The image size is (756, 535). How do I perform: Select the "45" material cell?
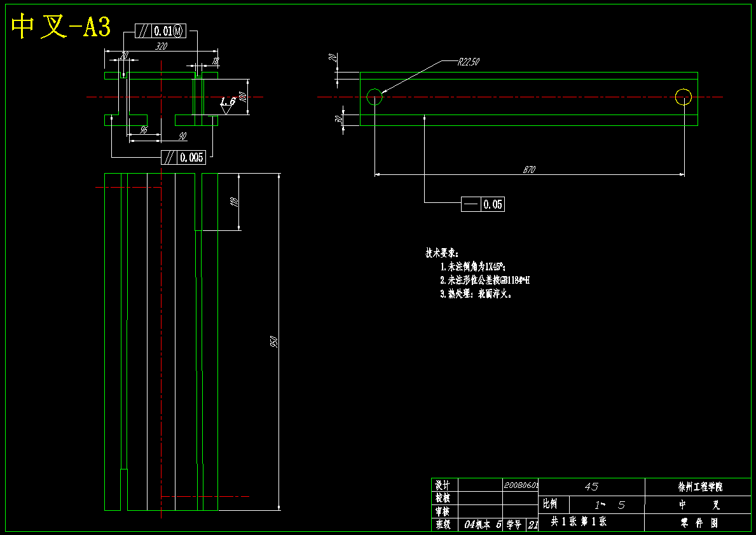pyautogui.click(x=591, y=487)
